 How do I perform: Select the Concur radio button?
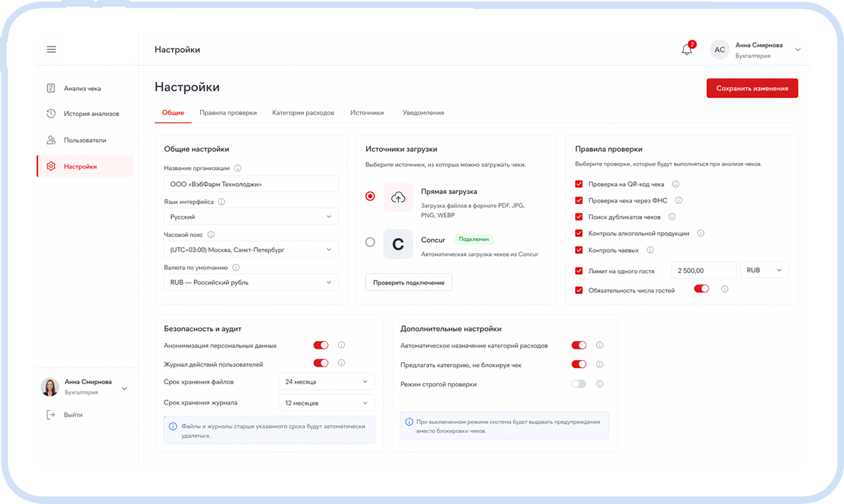[370, 242]
